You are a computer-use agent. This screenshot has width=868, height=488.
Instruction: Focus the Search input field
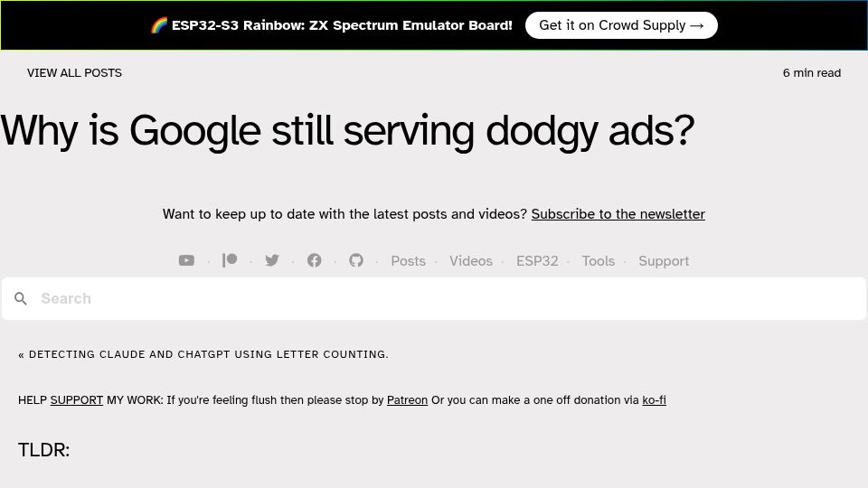434,299
